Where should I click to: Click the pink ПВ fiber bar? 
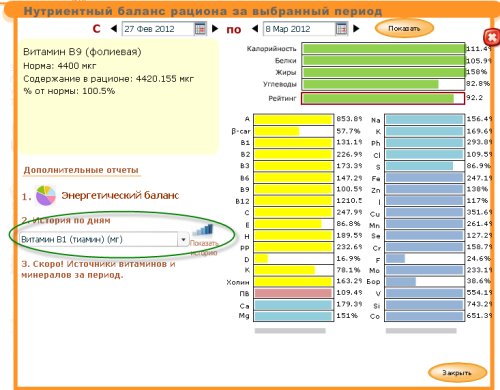click(294, 293)
